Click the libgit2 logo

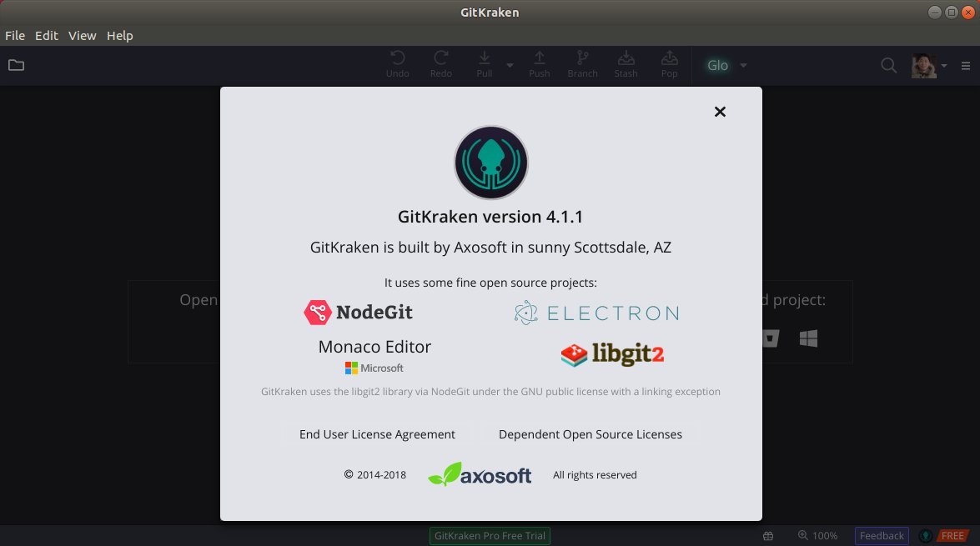point(612,354)
